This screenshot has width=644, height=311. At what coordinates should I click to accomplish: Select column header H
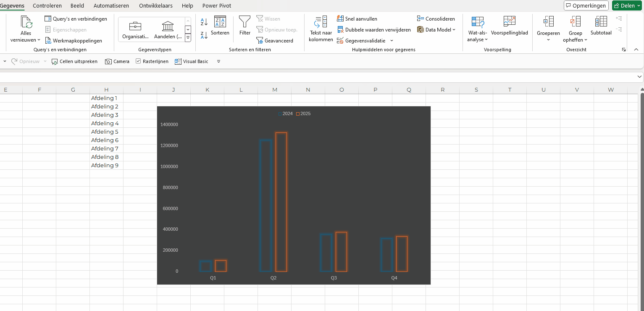coord(107,90)
